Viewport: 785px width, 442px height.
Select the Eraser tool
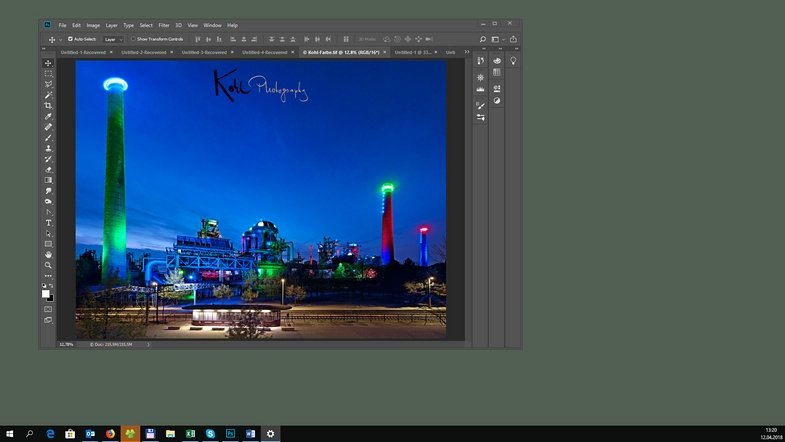tap(48, 170)
